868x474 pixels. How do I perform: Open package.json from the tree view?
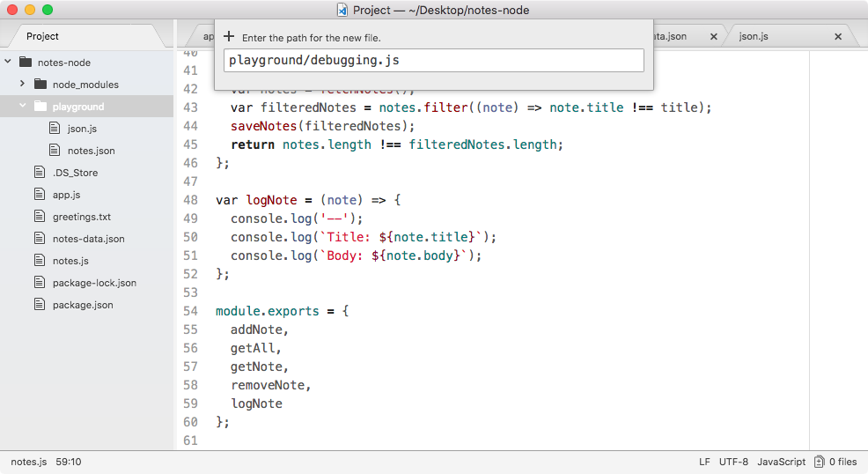point(83,305)
